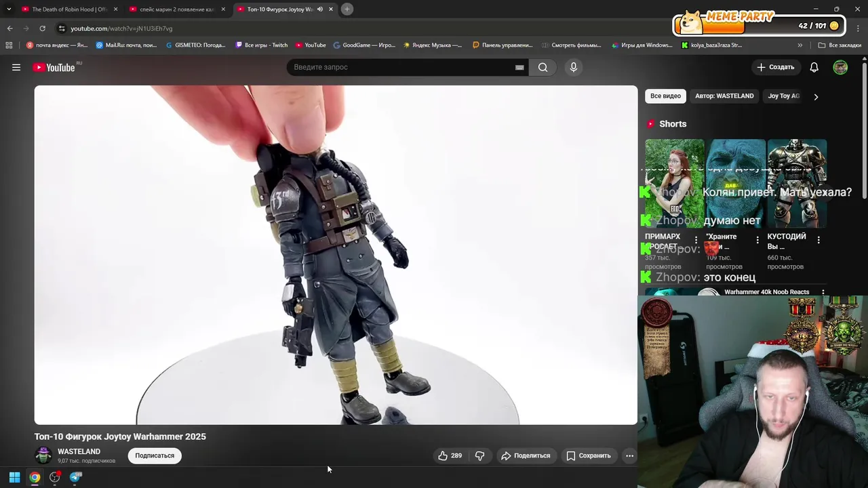The image size is (868, 488).
Task: Open more actions under the video
Action: coord(629,455)
